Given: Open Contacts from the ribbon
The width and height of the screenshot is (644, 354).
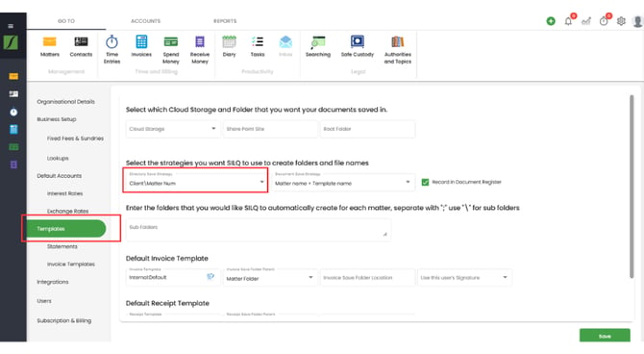Looking at the screenshot, I should coord(81,41).
